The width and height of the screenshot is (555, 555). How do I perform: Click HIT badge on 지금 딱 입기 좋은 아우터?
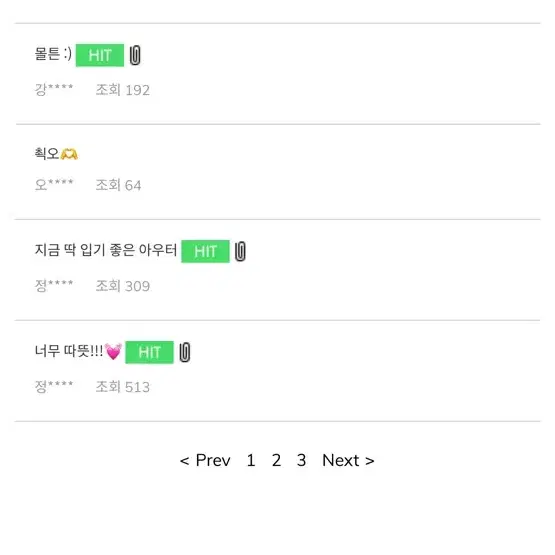tap(205, 251)
